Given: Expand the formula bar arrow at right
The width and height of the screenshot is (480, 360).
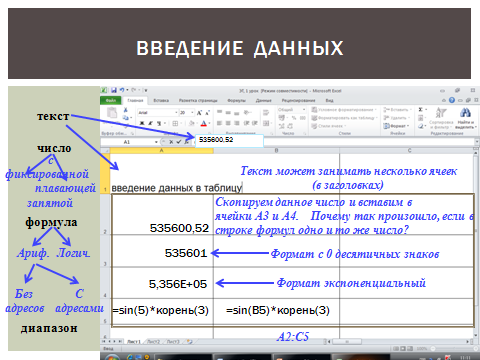Looking at the screenshot, I should [x=477, y=142].
